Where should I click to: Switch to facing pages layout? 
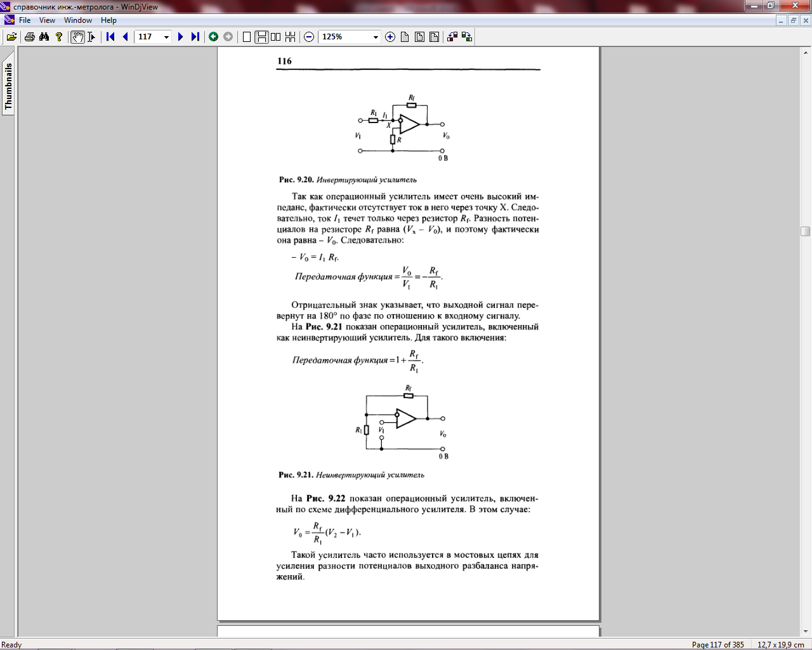(275, 37)
